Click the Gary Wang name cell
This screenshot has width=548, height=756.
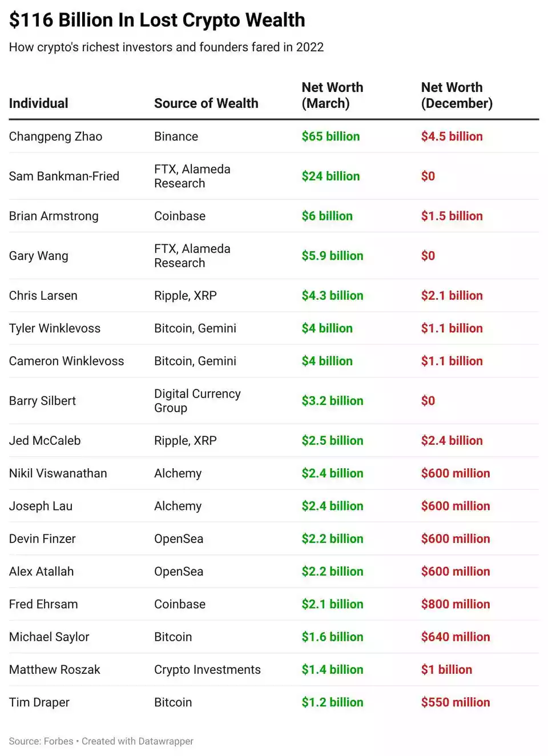point(39,256)
